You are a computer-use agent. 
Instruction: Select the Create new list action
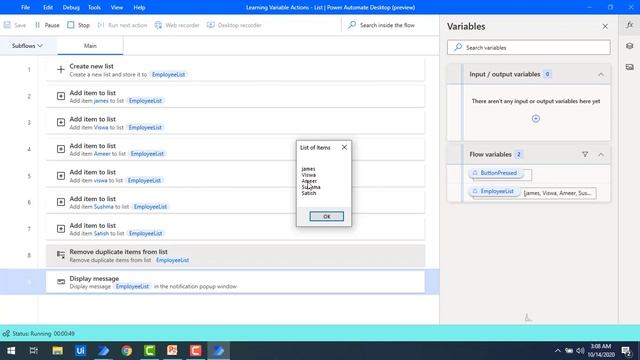click(x=235, y=70)
